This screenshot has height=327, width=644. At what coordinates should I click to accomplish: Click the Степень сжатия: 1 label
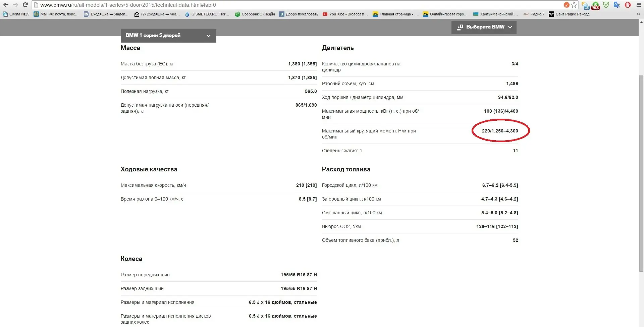click(342, 151)
